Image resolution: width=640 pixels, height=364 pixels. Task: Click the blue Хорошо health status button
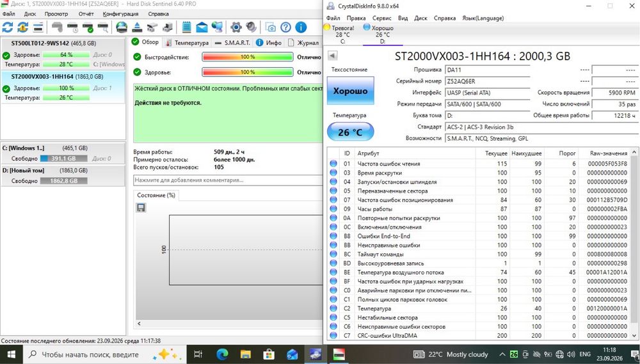coord(350,91)
